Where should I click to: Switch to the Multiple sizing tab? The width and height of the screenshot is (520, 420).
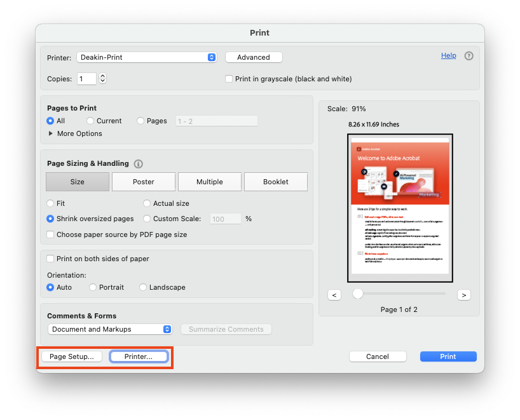point(210,182)
